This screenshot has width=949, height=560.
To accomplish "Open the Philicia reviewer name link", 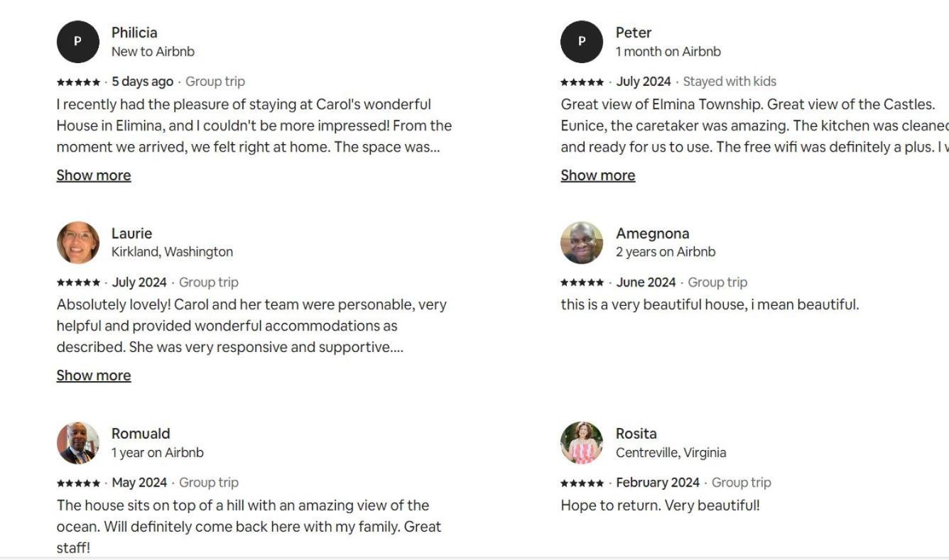I will [x=134, y=33].
